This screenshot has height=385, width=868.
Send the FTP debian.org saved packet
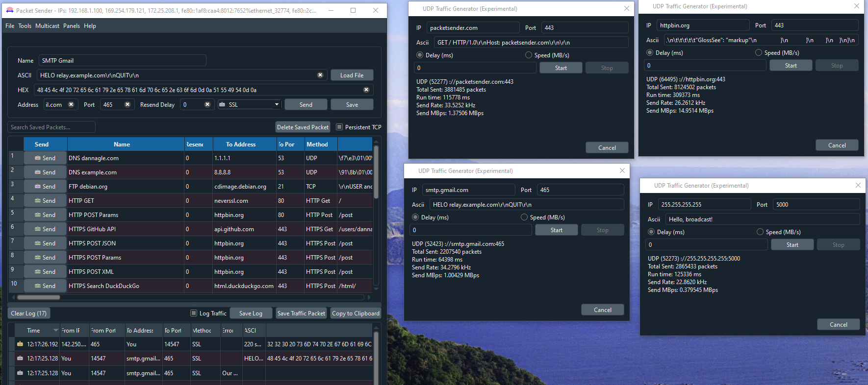[x=45, y=187]
